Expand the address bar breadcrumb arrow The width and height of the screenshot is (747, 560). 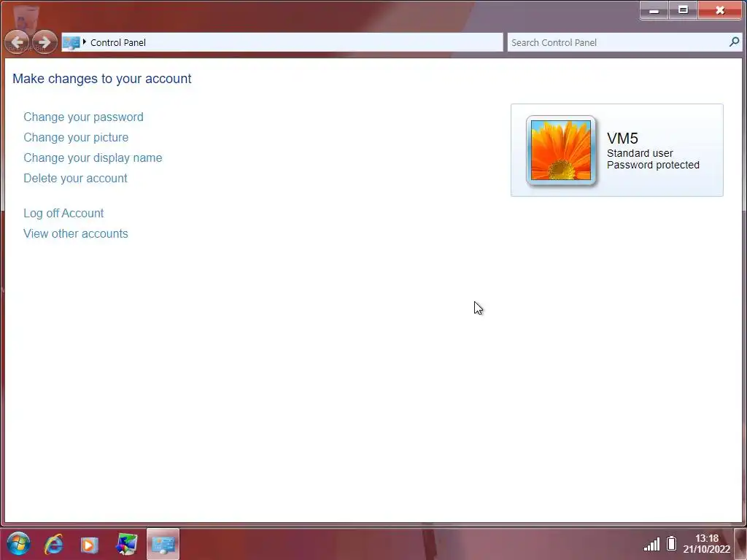click(x=85, y=42)
